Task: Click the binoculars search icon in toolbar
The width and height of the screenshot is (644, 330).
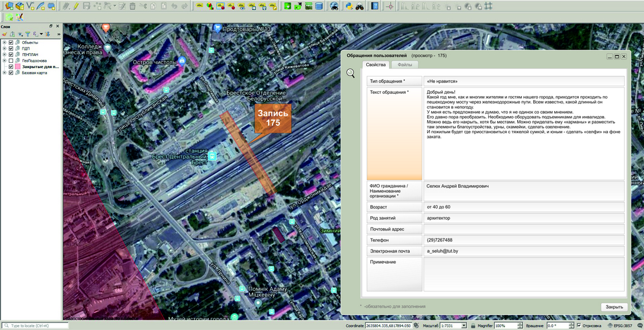Action: pos(359,6)
